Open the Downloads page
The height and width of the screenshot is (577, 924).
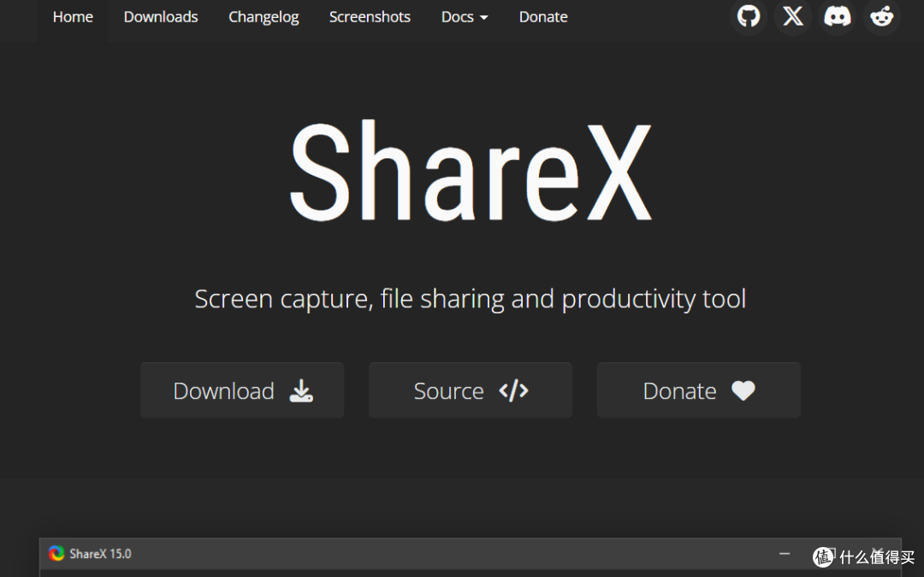[161, 17]
